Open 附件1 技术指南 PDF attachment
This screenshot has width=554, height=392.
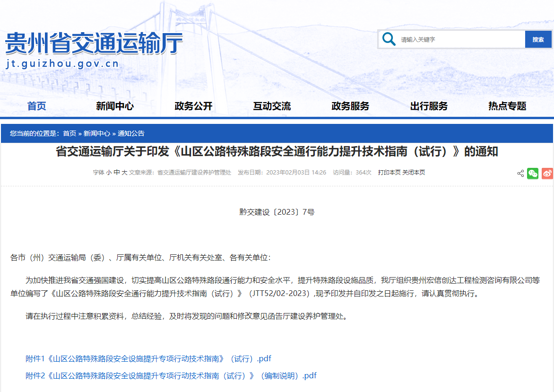tap(148, 358)
